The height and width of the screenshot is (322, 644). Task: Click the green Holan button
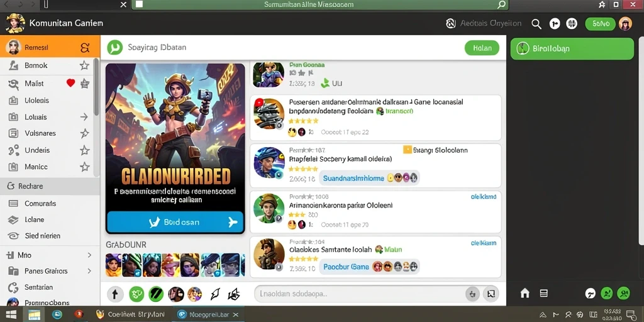482,48
